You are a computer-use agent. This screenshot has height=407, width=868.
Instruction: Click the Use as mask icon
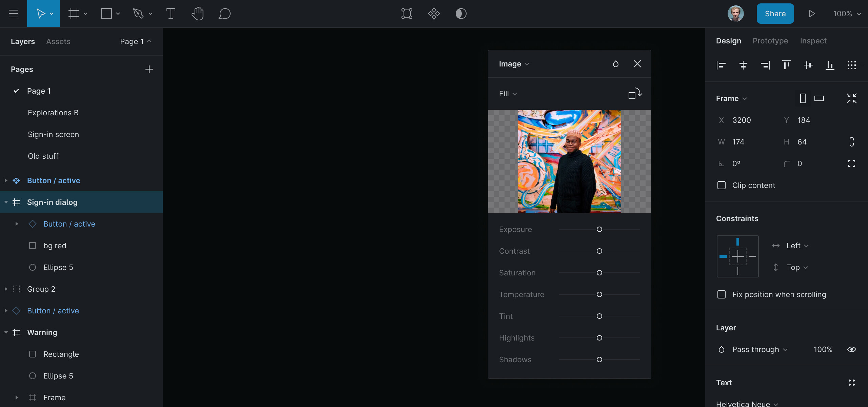[x=461, y=14]
